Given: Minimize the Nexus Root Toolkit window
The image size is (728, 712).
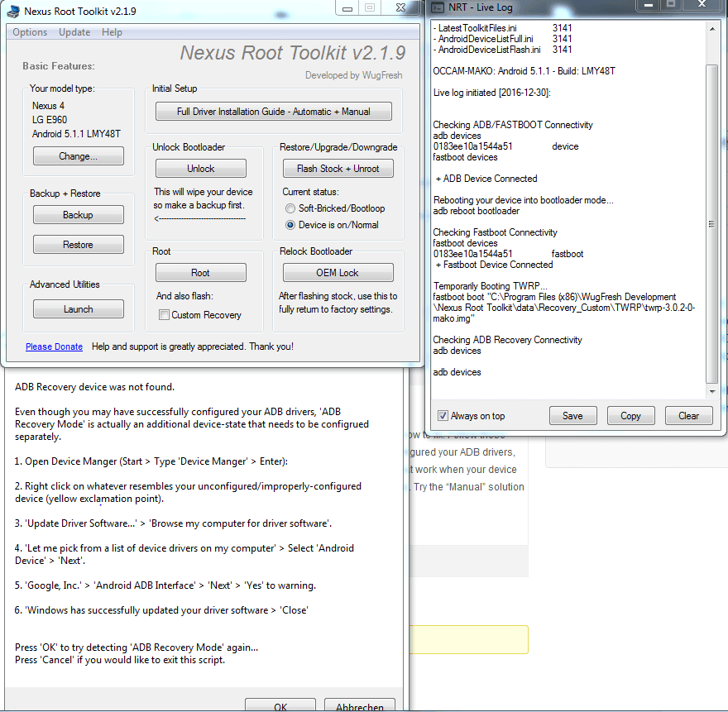Looking at the screenshot, I should [x=347, y=8].
